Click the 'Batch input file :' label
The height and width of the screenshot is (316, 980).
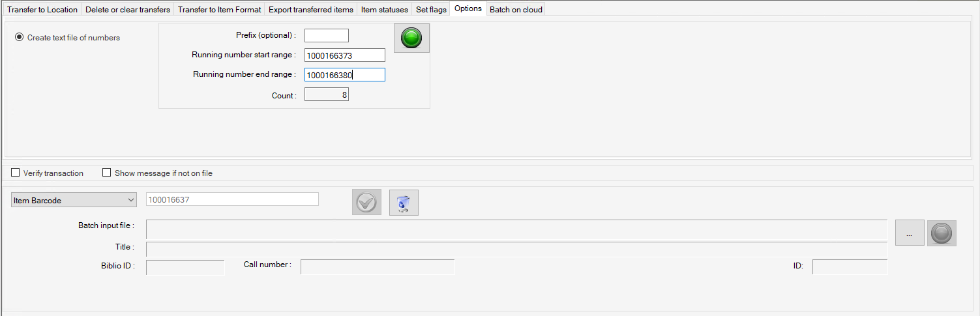(x=106, y=225)
